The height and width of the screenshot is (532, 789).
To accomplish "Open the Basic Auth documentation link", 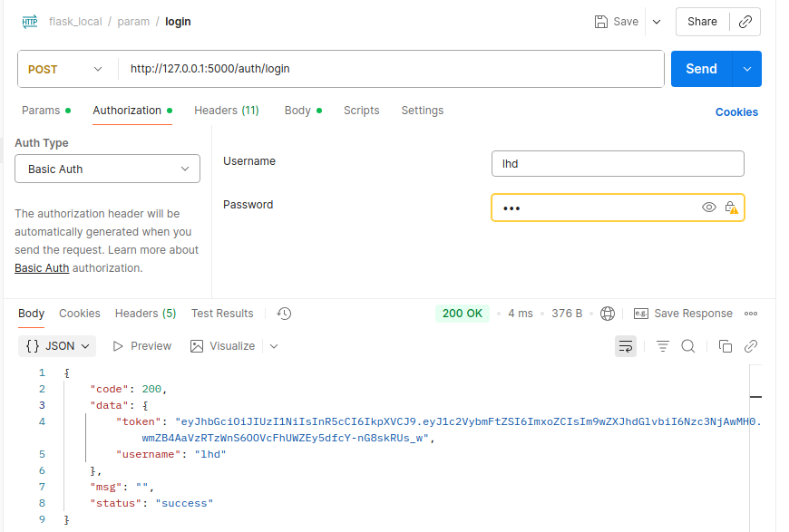I will coord(42,268).
